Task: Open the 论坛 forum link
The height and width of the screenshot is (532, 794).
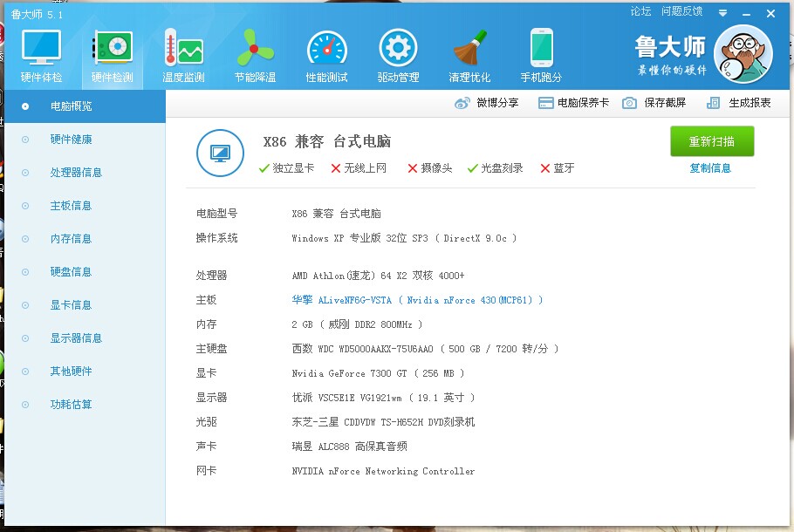Action: [640, 11]
